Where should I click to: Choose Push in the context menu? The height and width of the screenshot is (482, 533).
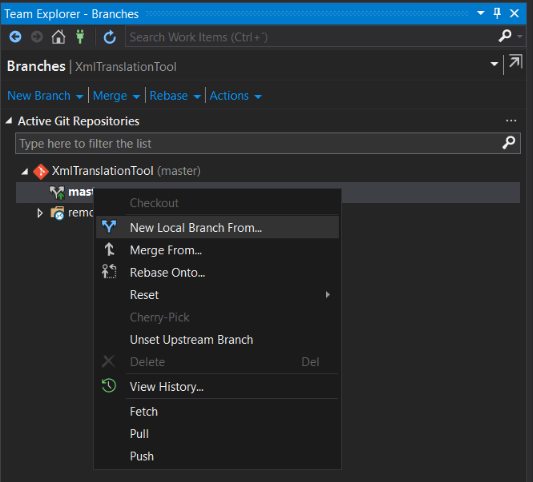pos(218,456)
